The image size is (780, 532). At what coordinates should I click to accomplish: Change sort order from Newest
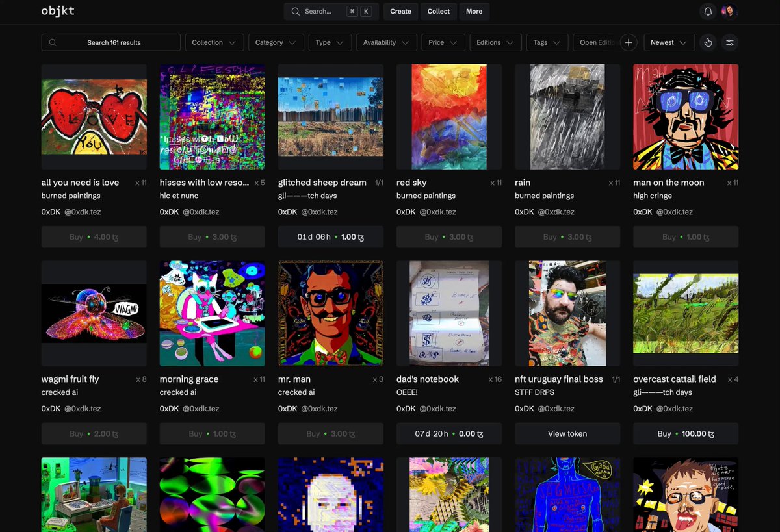click(669, 42)
